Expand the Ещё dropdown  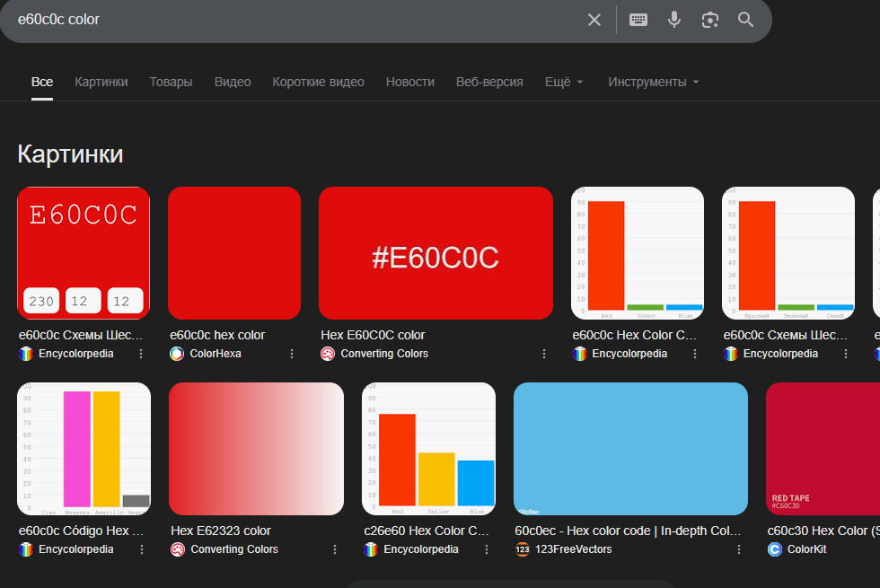(x=564, y=82)
